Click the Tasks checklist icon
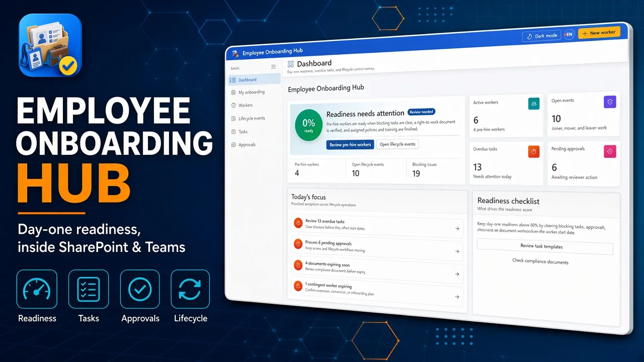Image resolution: width=644 pixels, height=362 pixels. point(89,289)
